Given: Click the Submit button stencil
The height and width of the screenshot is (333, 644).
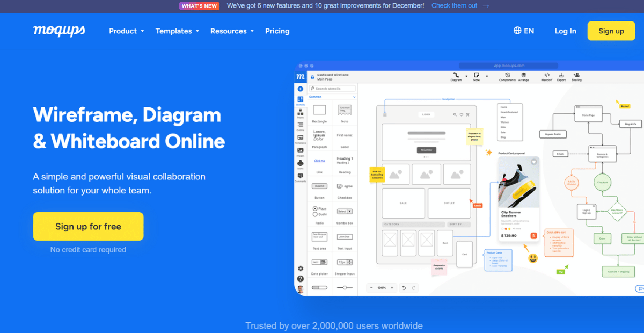Looking at the screenshot, I should click(x=319, y=186).
